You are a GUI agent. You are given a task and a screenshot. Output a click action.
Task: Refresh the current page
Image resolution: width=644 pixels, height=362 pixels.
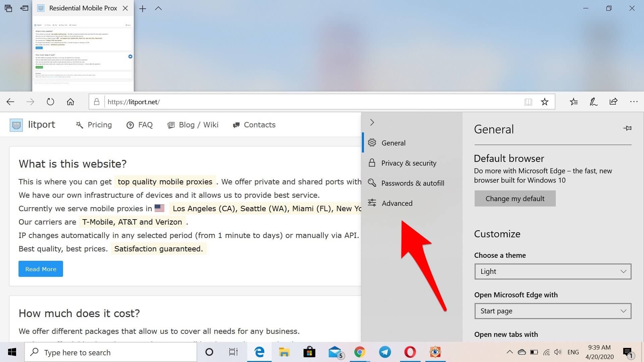[50, 102]
